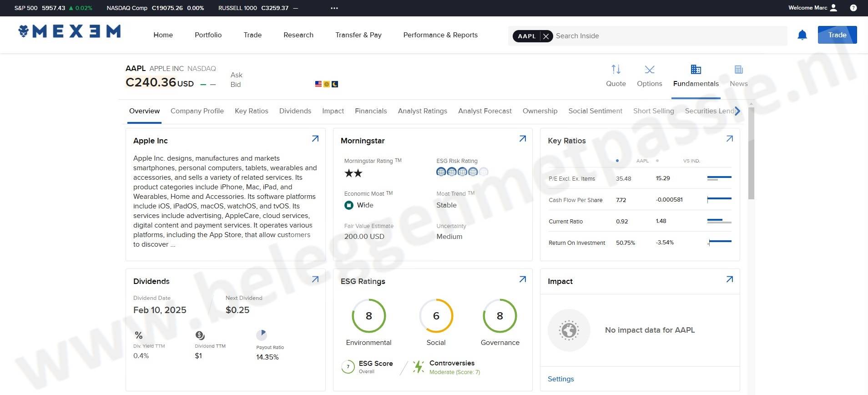Open the Quote view icon
Image resolution: width=868 pixels, height=395 pixels.
616,70
